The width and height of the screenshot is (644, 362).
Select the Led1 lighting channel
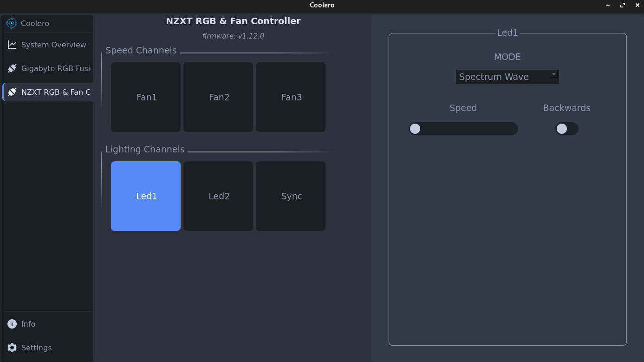[146, 196]
